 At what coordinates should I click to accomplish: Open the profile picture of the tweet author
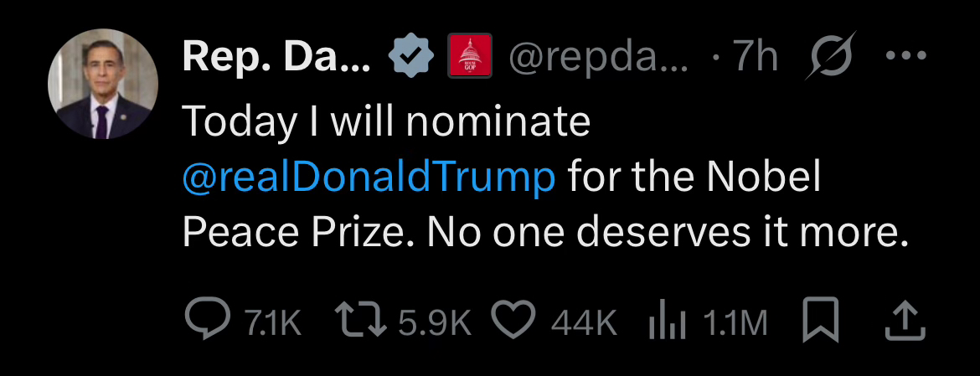[x=103, y=90]
